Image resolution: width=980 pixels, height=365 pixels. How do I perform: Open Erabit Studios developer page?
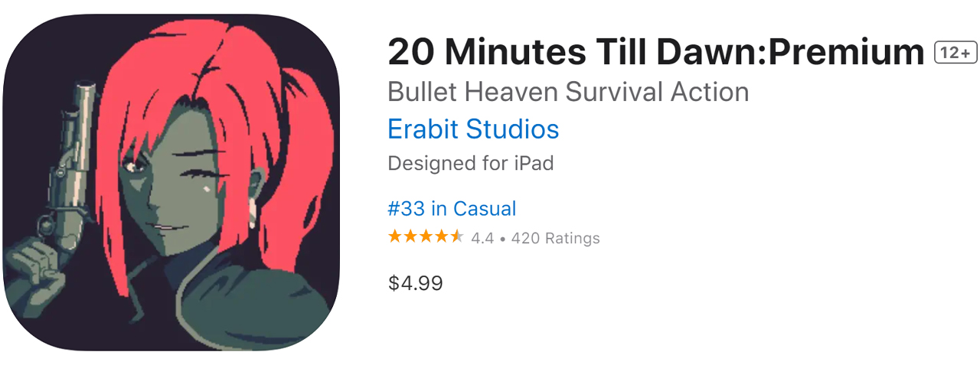(x=473, y=129)
